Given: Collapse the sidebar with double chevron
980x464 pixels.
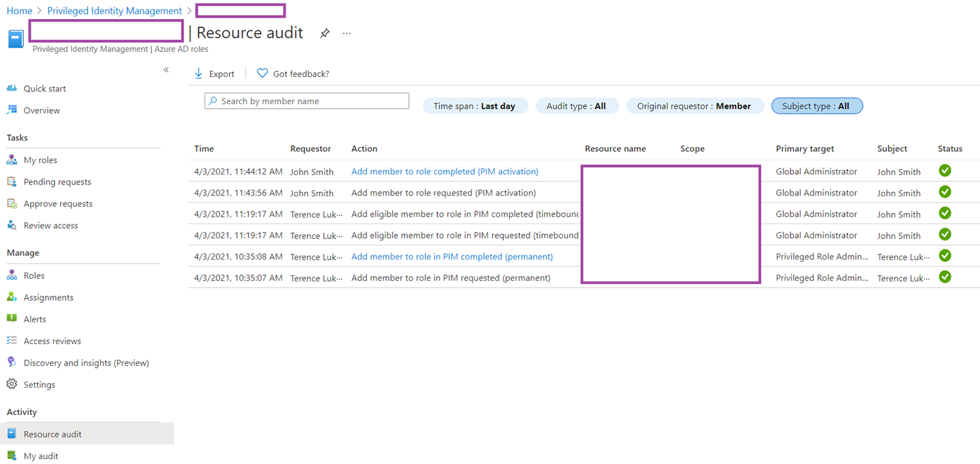Looking at the screenshot, I should click(x=166, y=70).
